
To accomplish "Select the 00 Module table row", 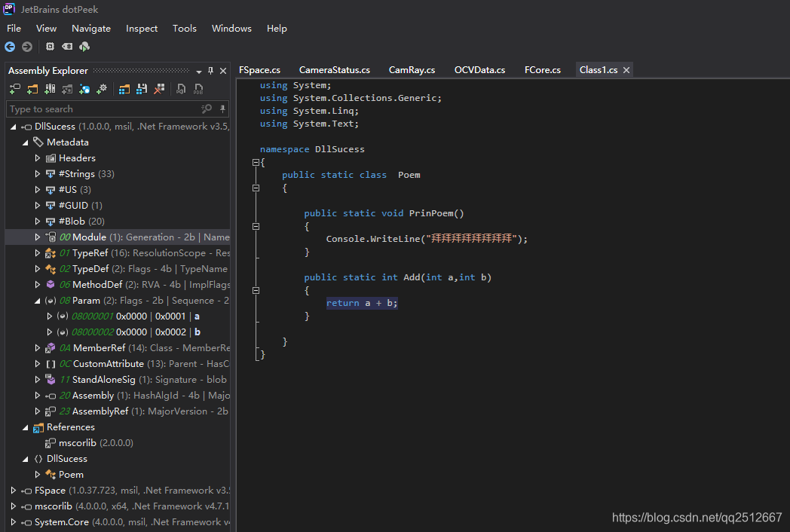I will pos(118,237).
